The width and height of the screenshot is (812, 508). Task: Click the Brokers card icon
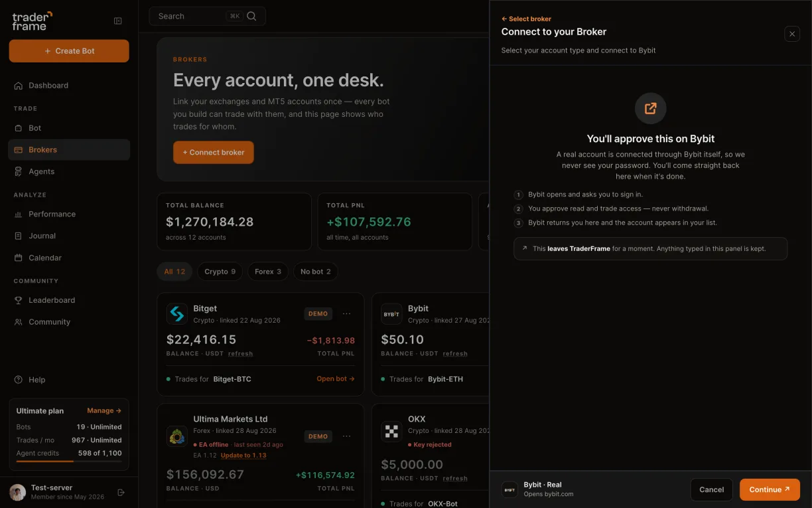(19, 150)
